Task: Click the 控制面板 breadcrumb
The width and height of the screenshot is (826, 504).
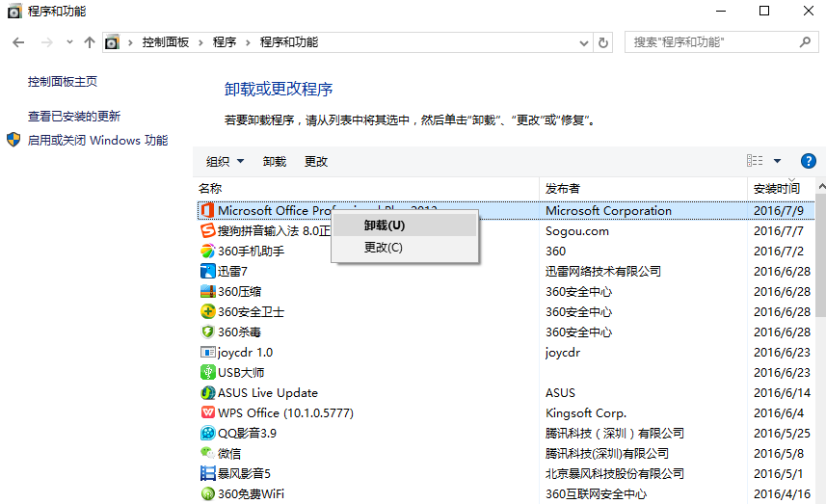Action: click(166, 42)
